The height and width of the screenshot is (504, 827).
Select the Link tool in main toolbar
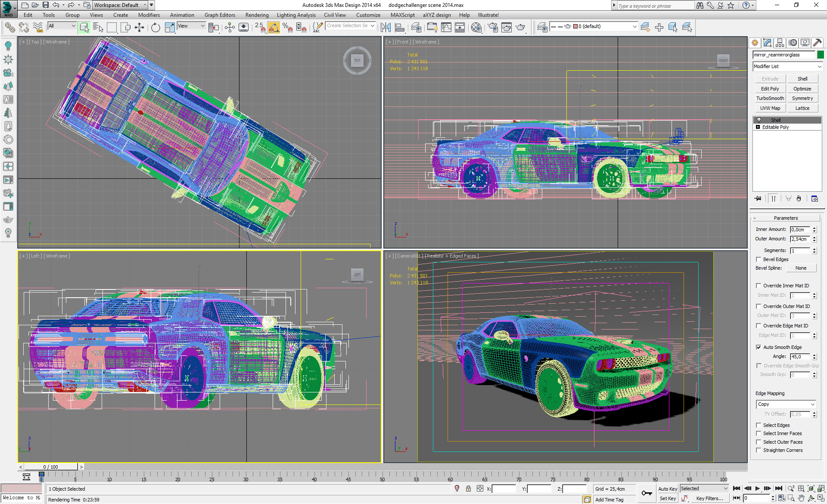click(x=9, y=27)
